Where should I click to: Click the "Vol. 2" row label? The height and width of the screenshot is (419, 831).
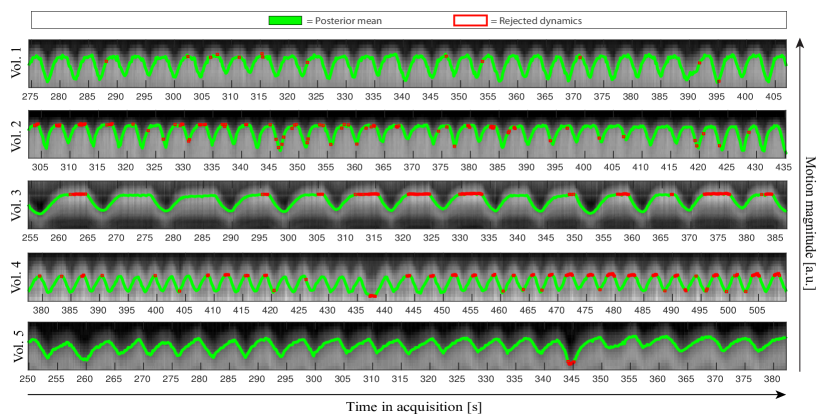[x=17, y=136]
